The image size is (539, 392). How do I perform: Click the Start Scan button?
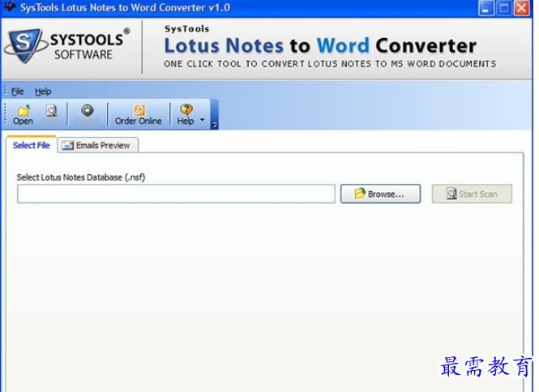click(472, 194)
